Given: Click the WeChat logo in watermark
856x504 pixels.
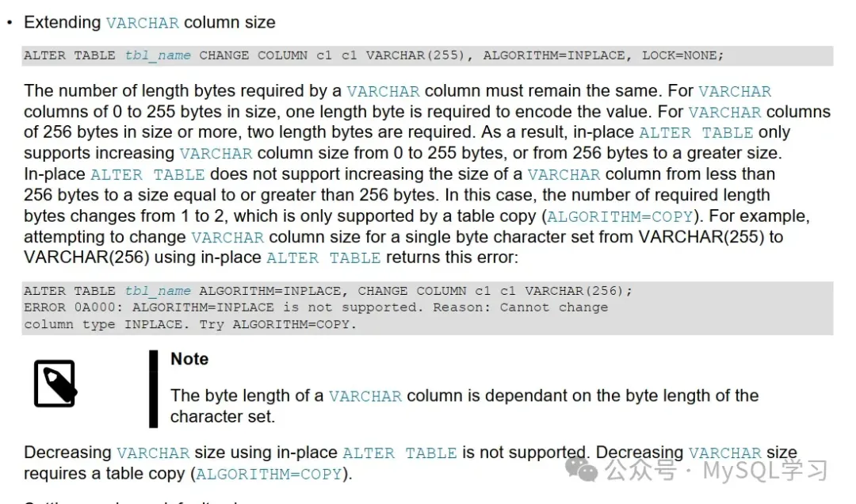Looking at the screenshot, I should click(x=587, y=471).
